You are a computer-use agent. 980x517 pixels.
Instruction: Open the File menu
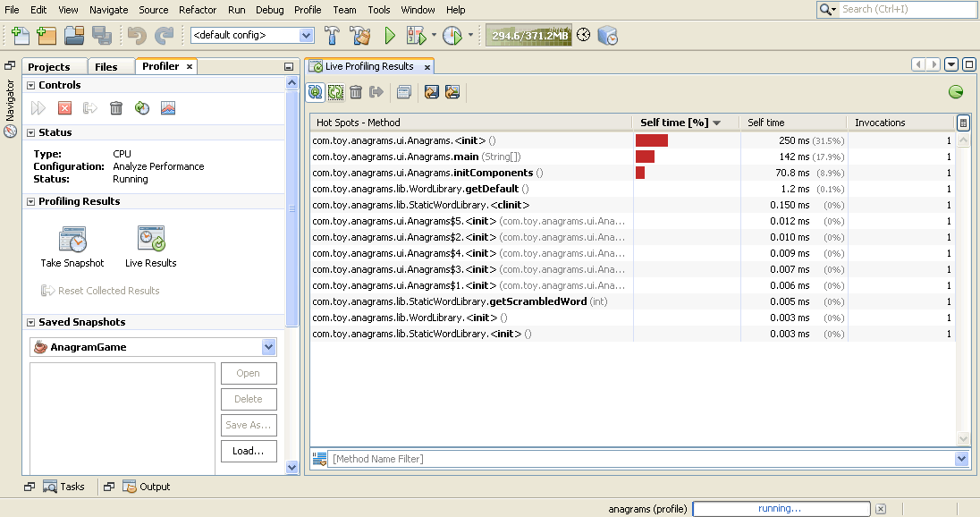(x=12, y=10)
